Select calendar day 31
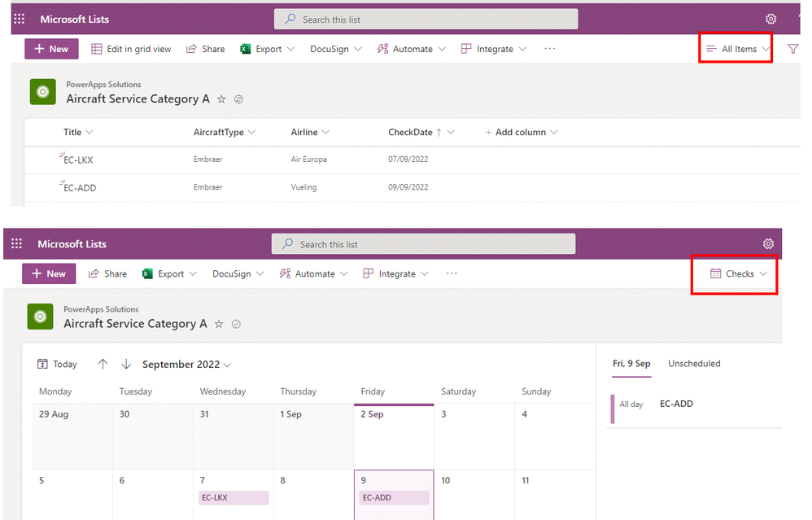The image size is (812, 520). (x=234, y=437)
